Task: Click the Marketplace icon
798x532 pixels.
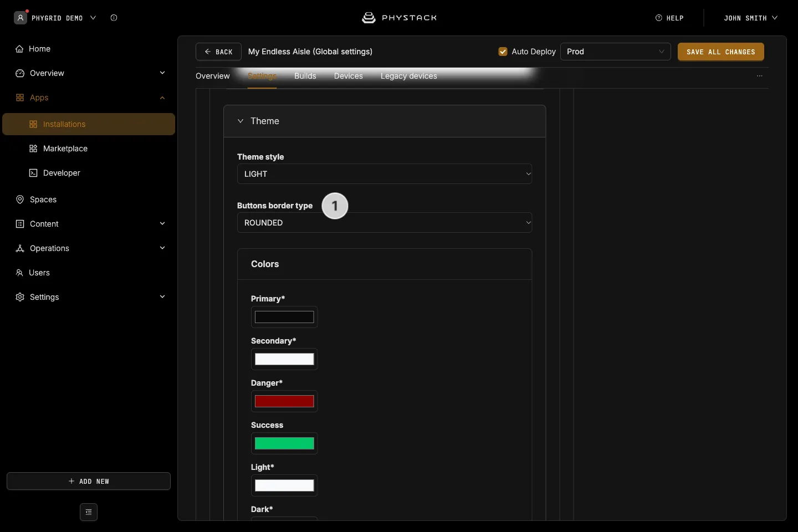Action: (x=33, y=149)
